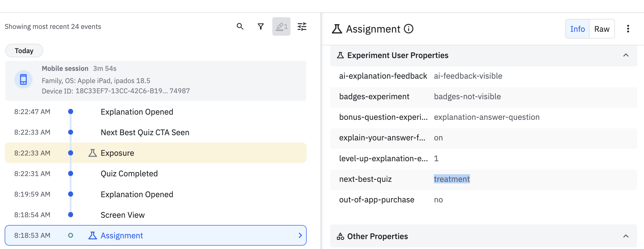Click the flask icon on Assignment row

tap(93, 235)
